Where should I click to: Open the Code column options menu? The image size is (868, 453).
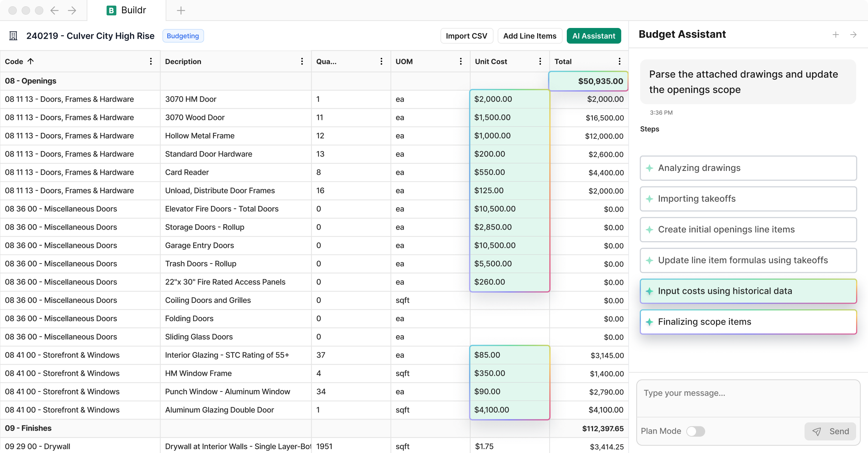151,61
